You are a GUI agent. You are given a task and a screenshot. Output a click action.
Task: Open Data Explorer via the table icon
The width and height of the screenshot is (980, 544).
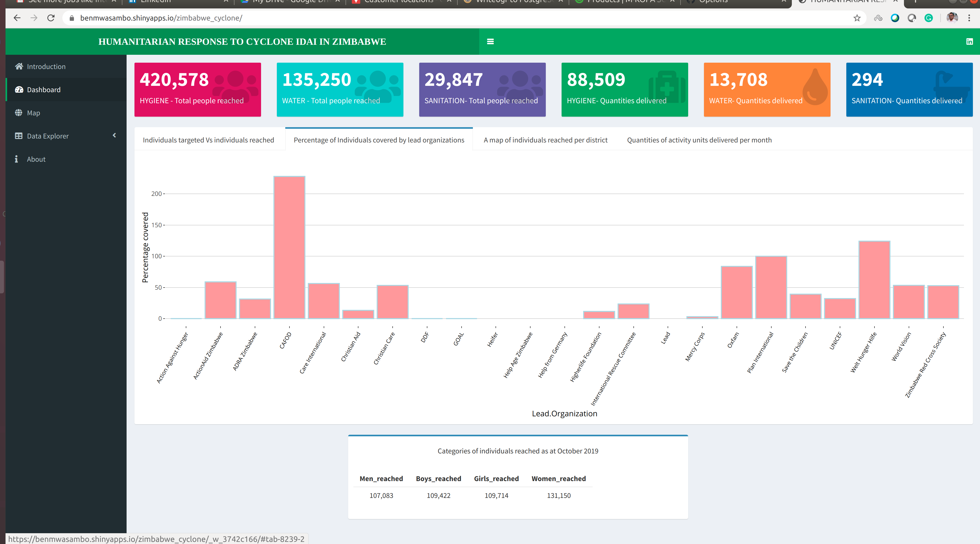pos(19,136)
